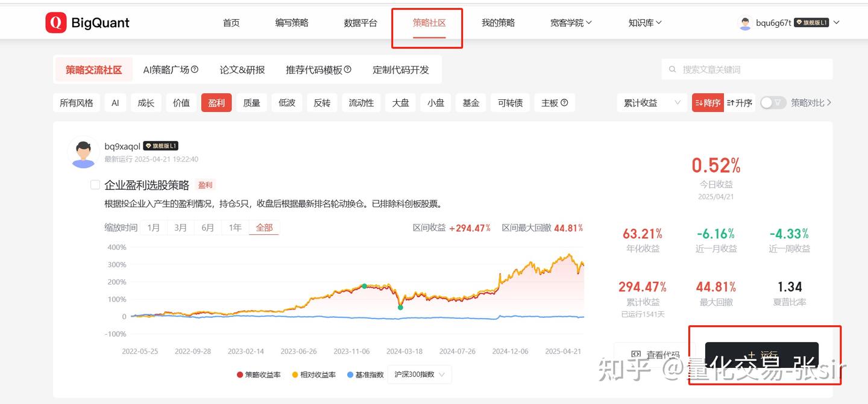This screenshot has width=868, height=404.
Task: Select 1年 on the time zoom control
Action: (x=234, y=228)
